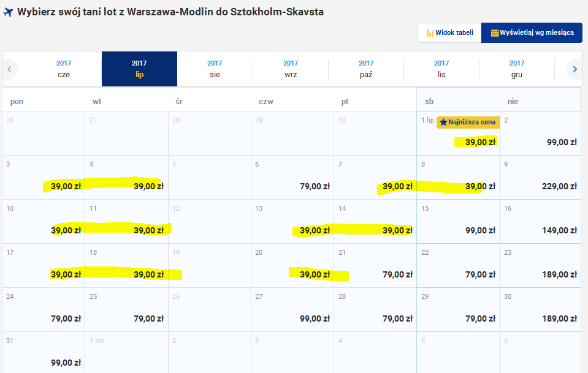Select the 2017 sie month tab

pos(215,69)
